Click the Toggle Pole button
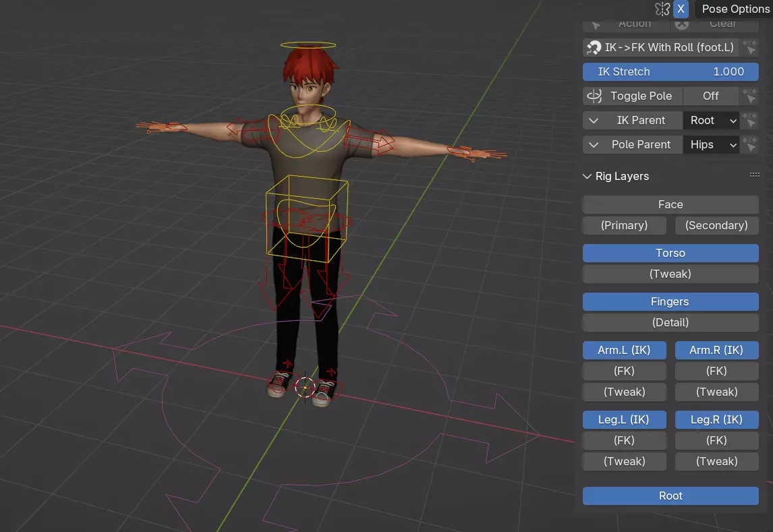The image size is (773, 532). point(633,96)
